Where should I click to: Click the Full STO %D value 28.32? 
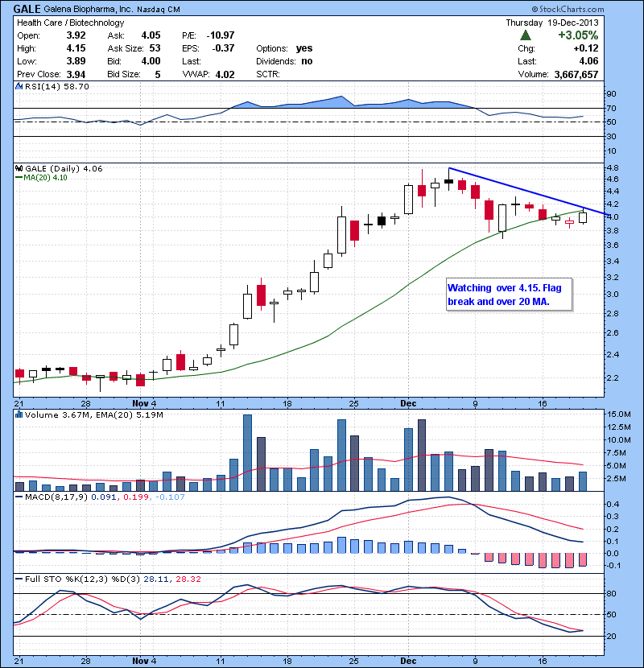click(188, 579)
